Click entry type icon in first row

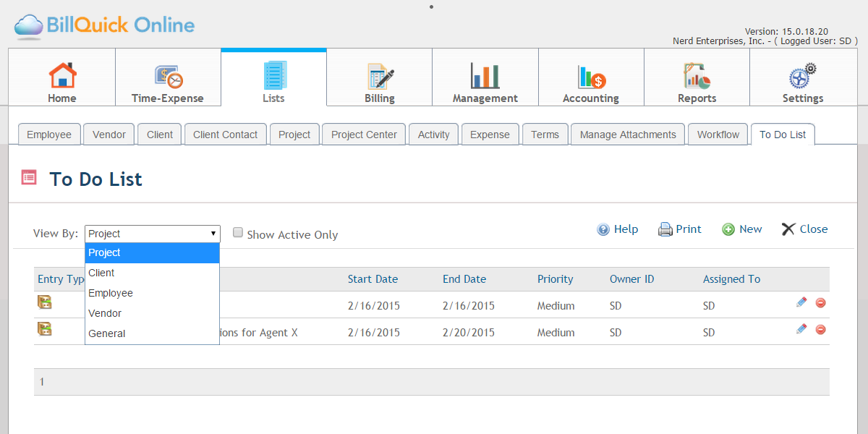pos(45,302)
